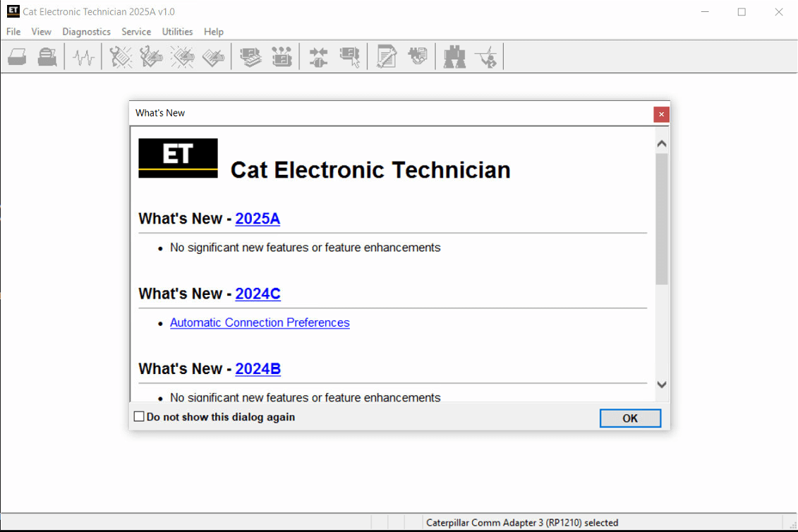The image size is (798, 532).
Task: Follow the Automatic Connection Preferences link
Action: coord(260,322)
